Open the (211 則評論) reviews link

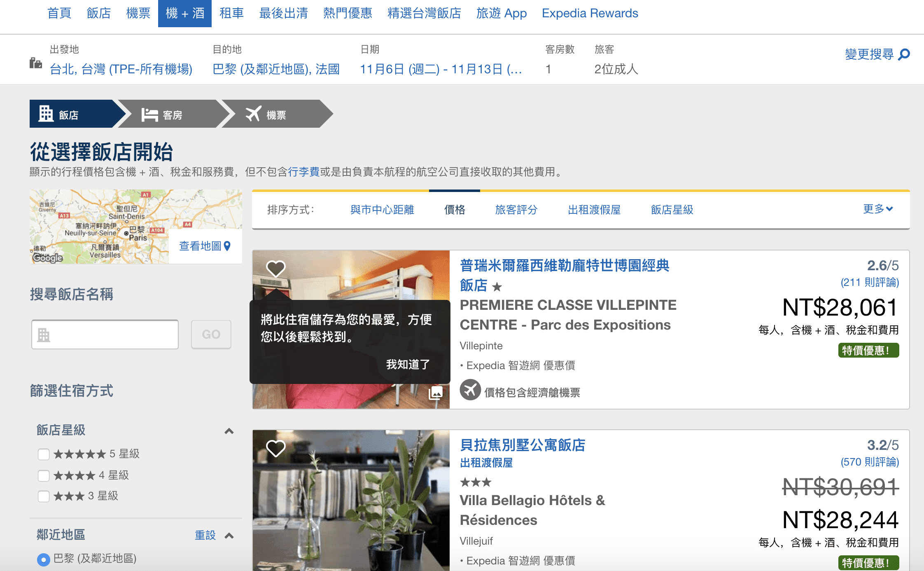click(x=870, y=283)
